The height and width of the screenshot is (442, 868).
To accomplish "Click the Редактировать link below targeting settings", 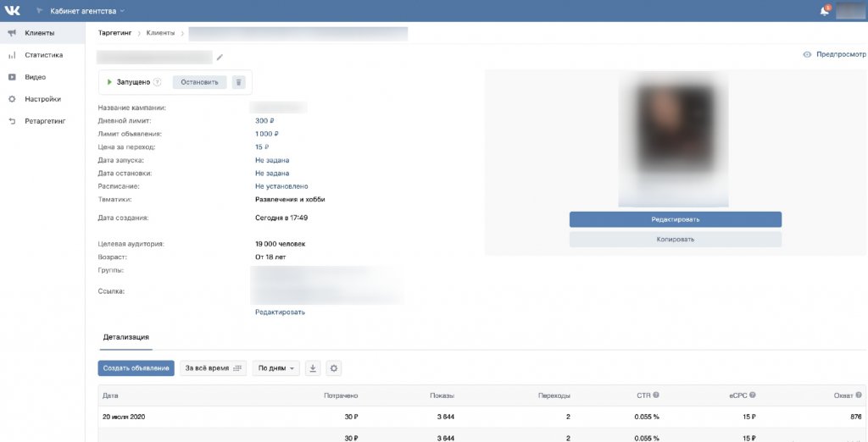I will click(x=280, y=312).
